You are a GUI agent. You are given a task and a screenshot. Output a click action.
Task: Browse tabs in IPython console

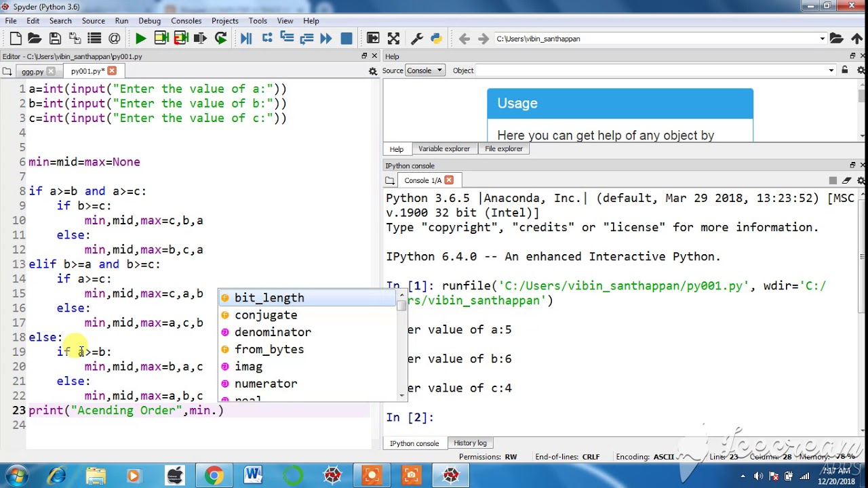[x=390, y=180]
